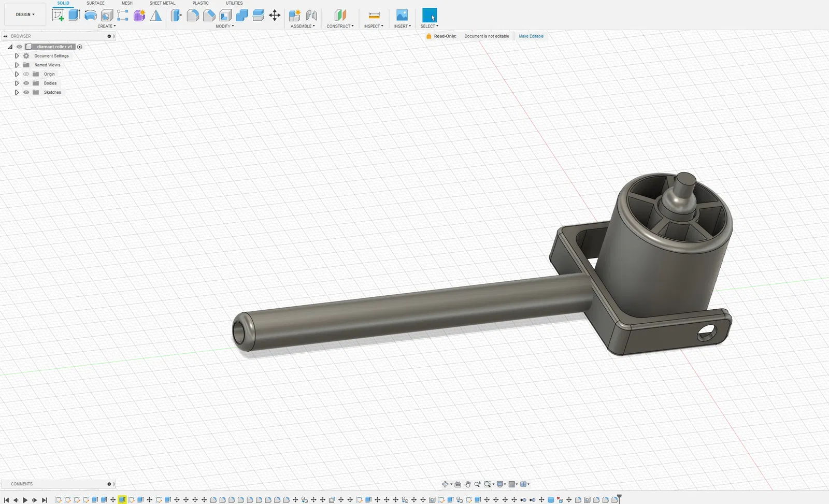This screenshot has width=829, height=504.
Task: Switch to the SURFACE tab
Action: [x=95, y=3]
